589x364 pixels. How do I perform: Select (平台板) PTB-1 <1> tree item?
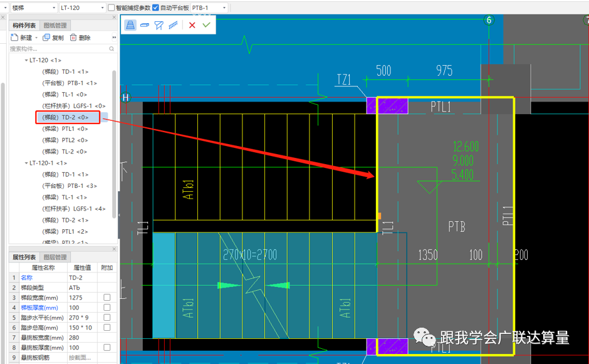[70, 83]
